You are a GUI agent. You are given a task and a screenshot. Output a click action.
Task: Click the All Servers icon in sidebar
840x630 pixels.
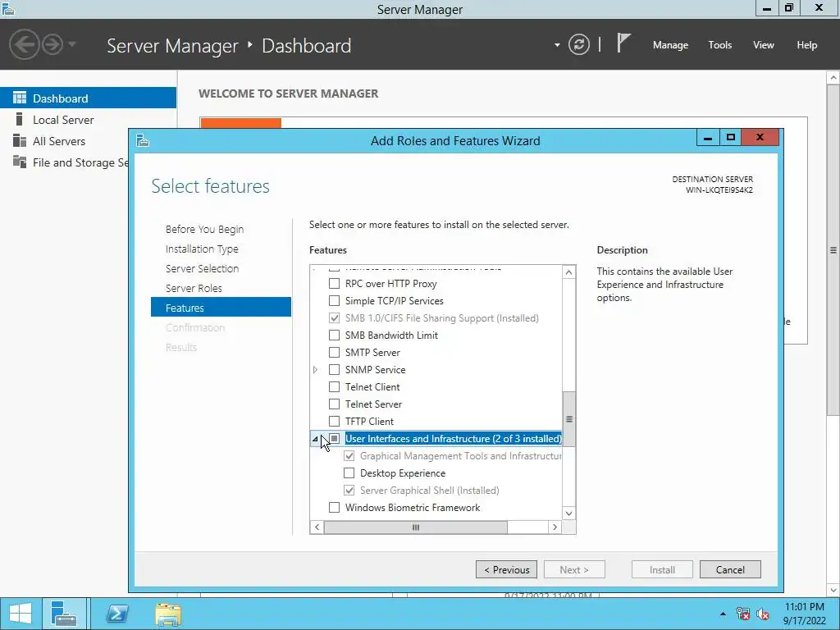pos(20,140)
